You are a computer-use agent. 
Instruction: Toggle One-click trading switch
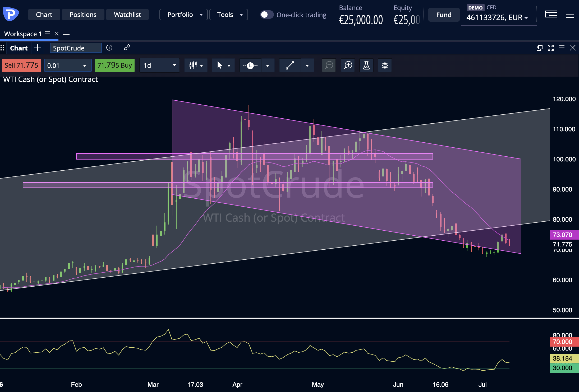click(x=266, y=15)
